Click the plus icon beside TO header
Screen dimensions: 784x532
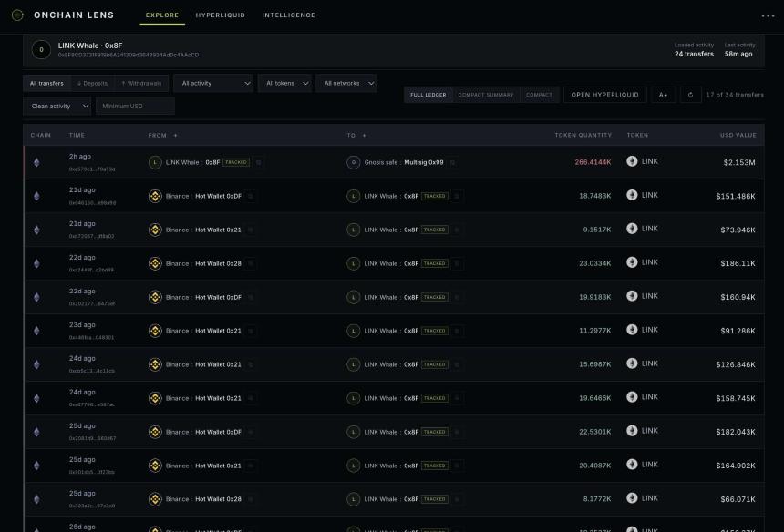tap(365, 136)
